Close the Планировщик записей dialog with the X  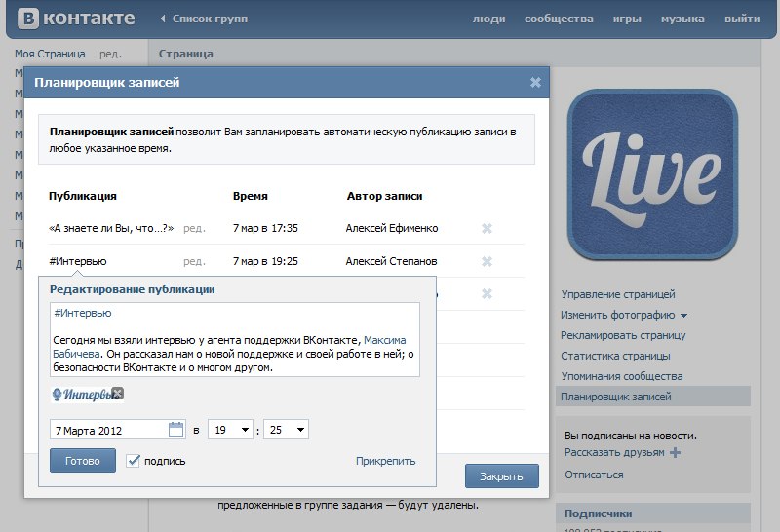535,83
